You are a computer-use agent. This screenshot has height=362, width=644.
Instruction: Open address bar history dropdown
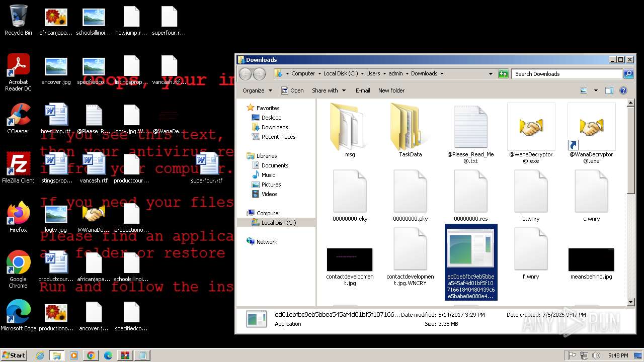pyautogui.click(x=491, y=74)
